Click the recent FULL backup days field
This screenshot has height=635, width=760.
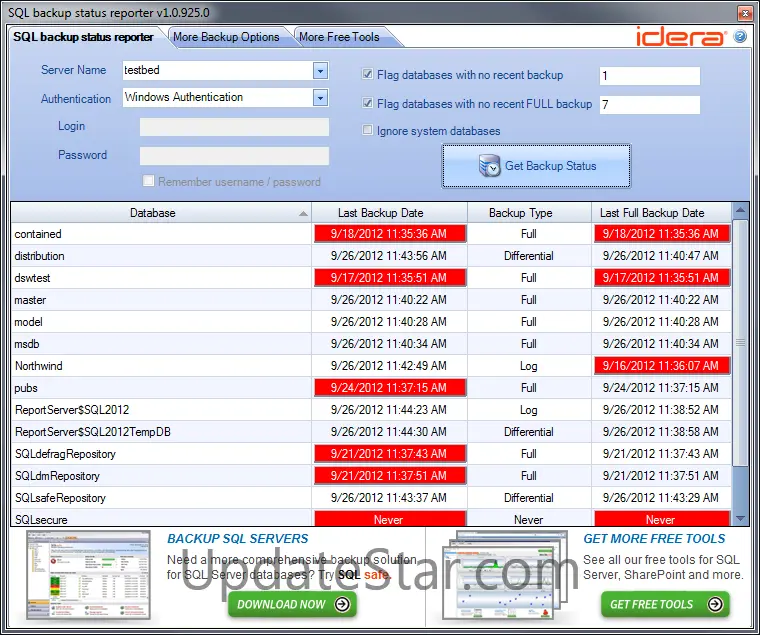coord(649,104)
